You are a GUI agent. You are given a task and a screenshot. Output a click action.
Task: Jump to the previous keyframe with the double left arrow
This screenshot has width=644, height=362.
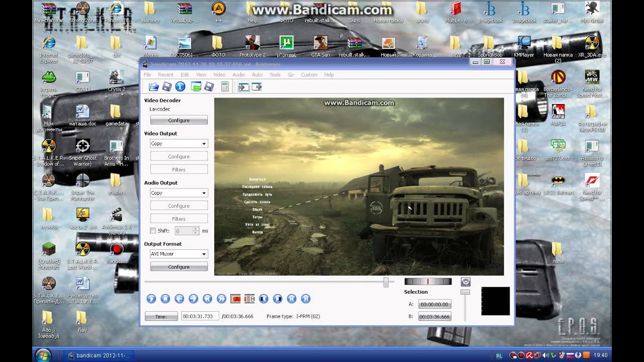(207, 299)
